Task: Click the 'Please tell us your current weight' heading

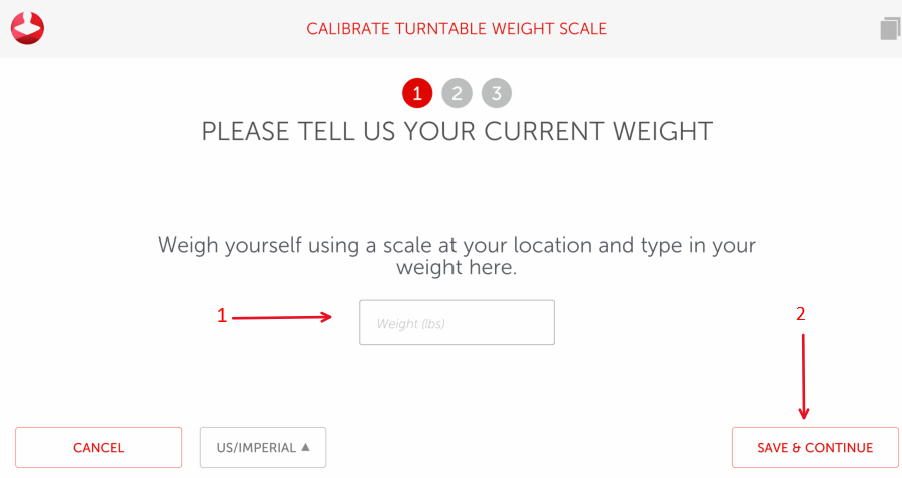Action: pyautogui.click(x=457, y=132)
